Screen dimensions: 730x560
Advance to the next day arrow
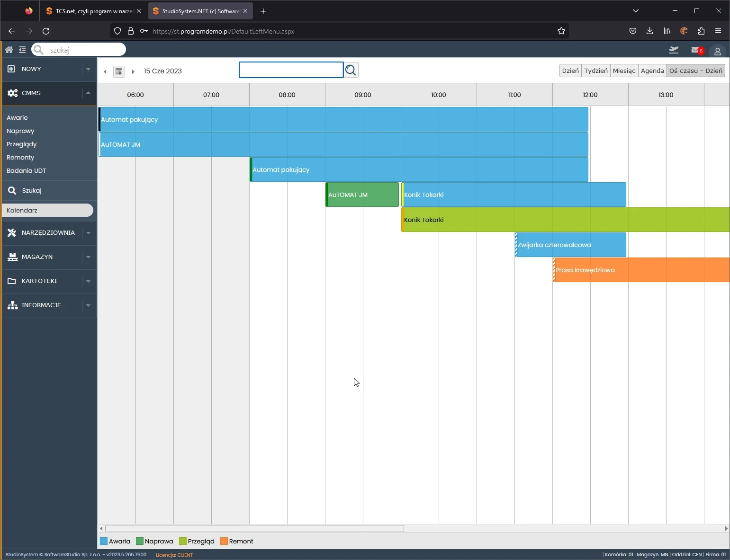click(x=133, y=71)
